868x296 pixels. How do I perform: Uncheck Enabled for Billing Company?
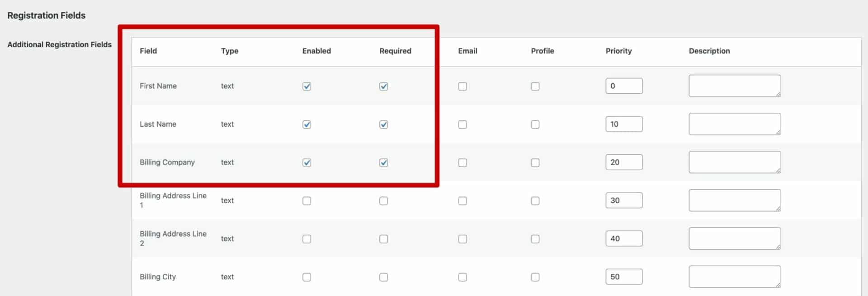click(x=307, y=162)
